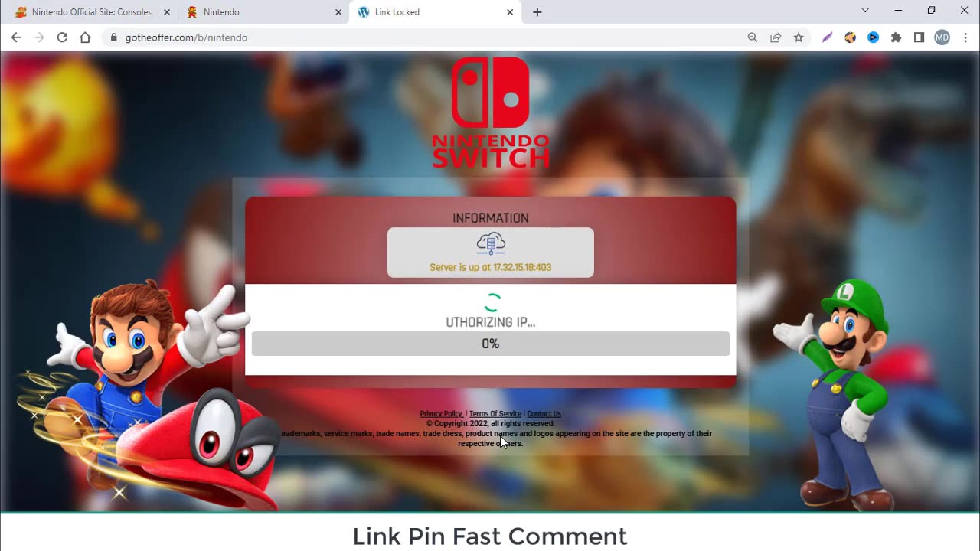Screen dimensions: 980x551
Task: Click the browser forward arrow
Action: pyautogui.click(x=39, y=37)
